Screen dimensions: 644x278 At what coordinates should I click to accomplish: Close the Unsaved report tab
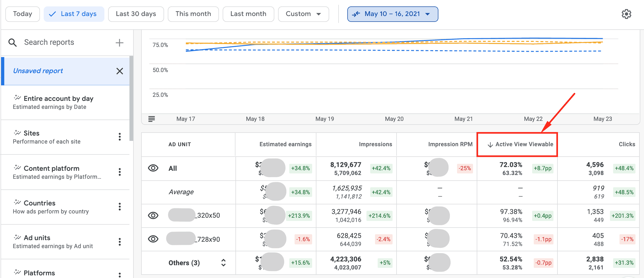coord(120,71)
